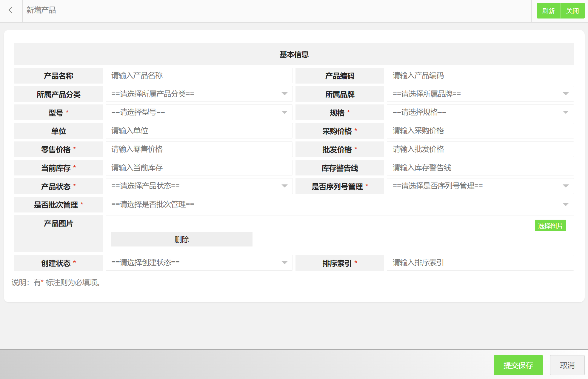This screenshot has width=588, height=379.
Task: Open the 是否批次管理 dropdown
Action: tap(339, 205)
